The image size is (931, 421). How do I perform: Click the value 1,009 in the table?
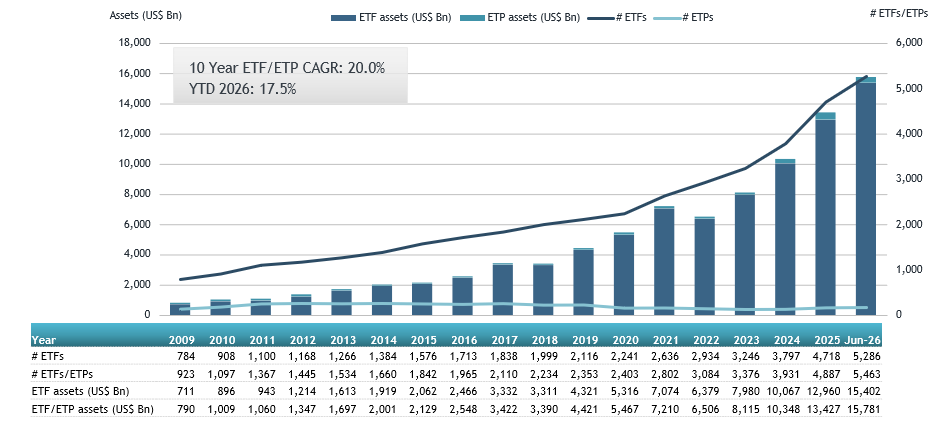pos(222,409)
